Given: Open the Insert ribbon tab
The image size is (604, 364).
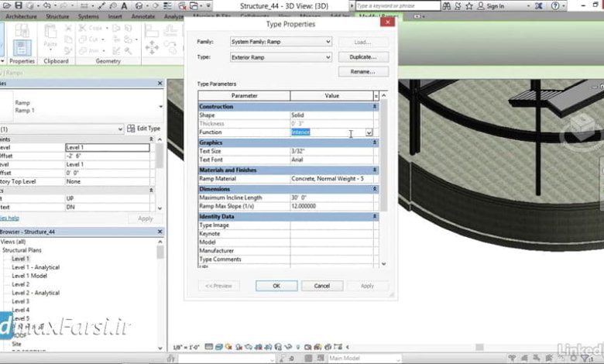Looking at the screenshot, I should [115, 16].
